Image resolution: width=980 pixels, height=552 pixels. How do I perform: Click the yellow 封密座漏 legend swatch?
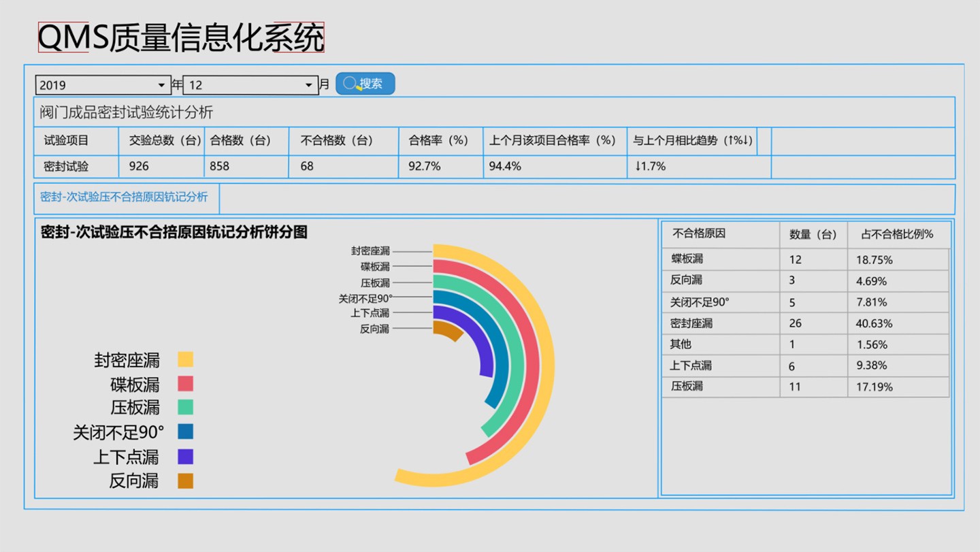pos(185,359)
